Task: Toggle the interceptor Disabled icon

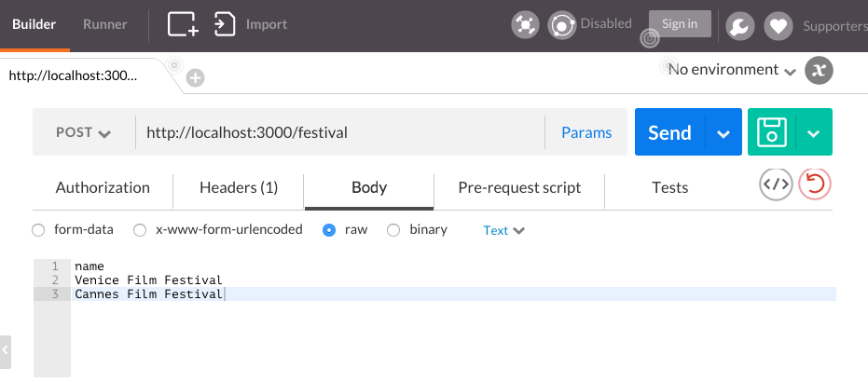Action: [562, 25]
